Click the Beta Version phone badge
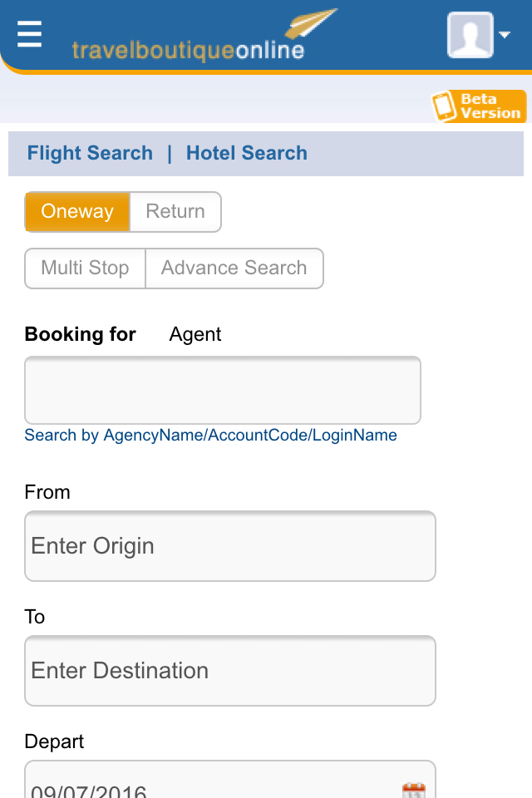This screenshot has width=532, height=798. 478,106
